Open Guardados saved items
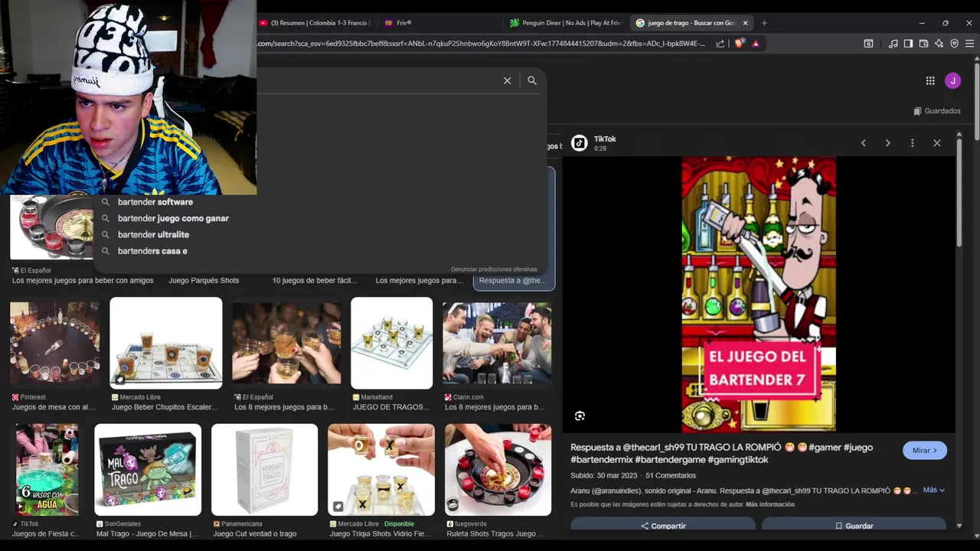The width and height of the screenshot is (980, 551). coord(937,111)
